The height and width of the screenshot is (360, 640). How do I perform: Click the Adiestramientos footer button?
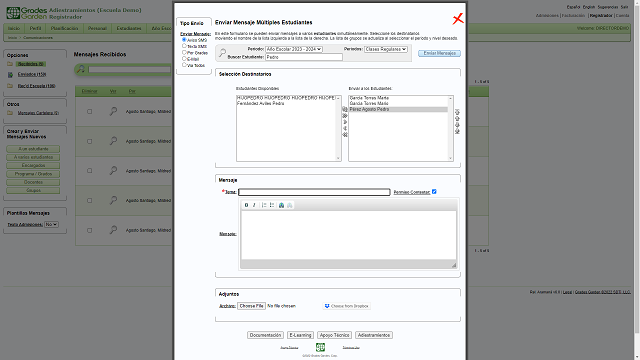point(374,335)
